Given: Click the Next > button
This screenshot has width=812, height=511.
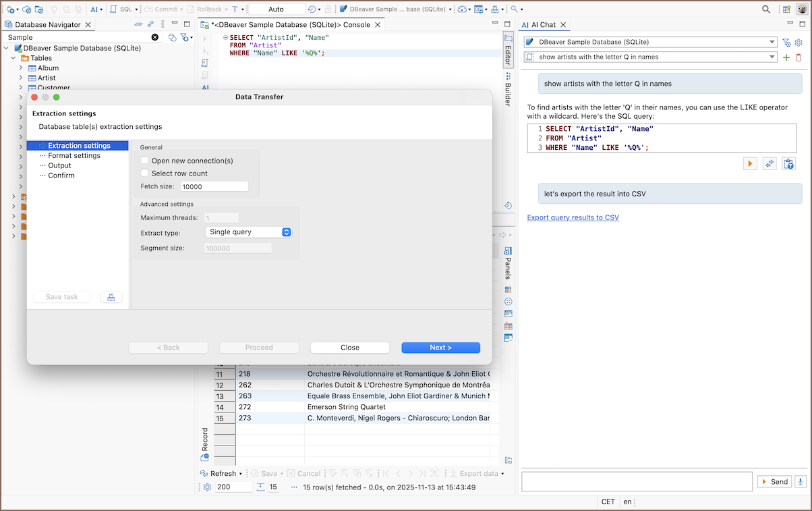Looking at the screenshot, I should [x=440, y=348].
